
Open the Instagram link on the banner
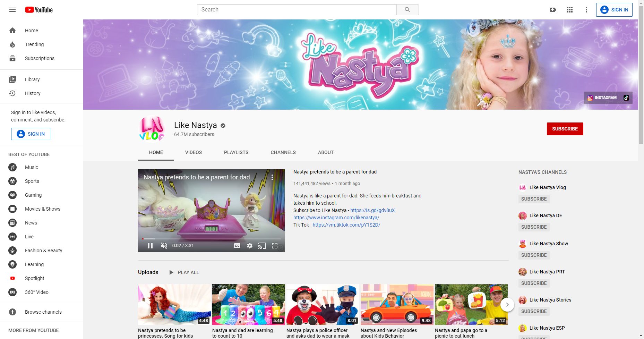coord(602,98)
